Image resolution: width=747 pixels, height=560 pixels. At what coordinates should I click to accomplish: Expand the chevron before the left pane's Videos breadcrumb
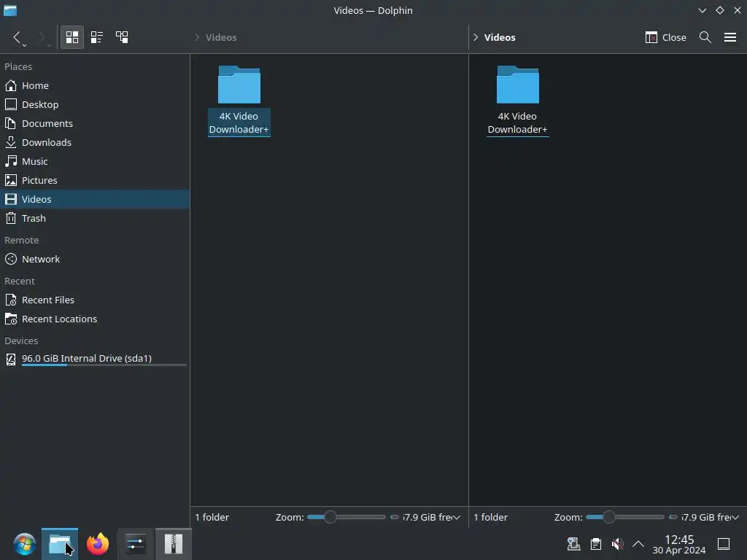click(197, 37)
